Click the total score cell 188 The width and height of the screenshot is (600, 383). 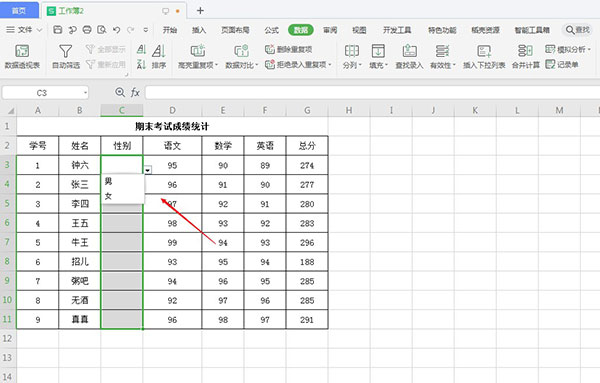(307, 262)
